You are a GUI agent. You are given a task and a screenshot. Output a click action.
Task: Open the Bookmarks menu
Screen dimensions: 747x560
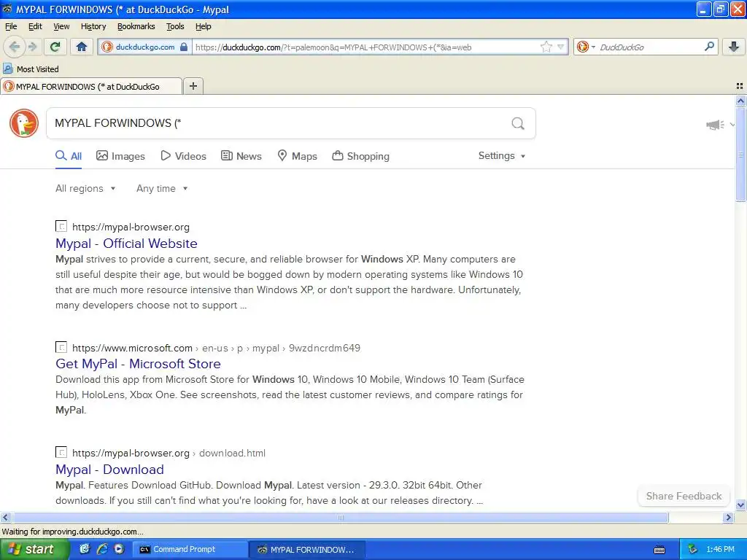click(136, 27)
